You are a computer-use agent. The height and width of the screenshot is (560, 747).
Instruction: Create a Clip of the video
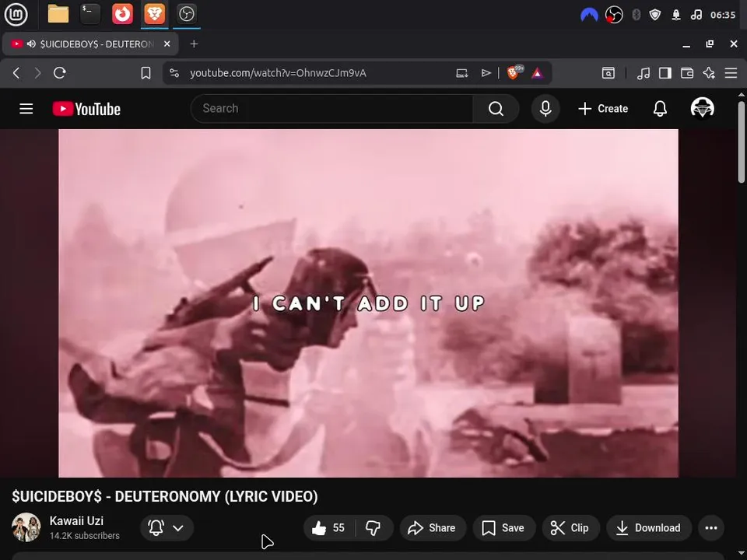tap(570, 527)
